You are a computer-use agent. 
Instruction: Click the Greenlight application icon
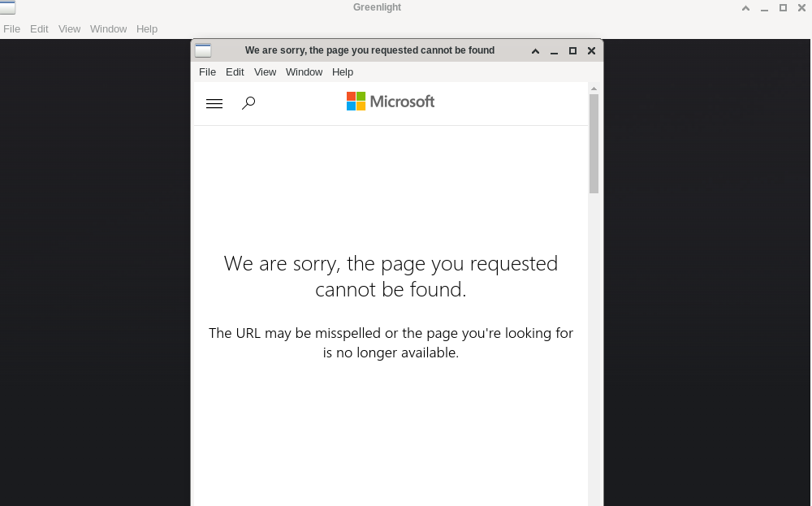pos(8,6)
